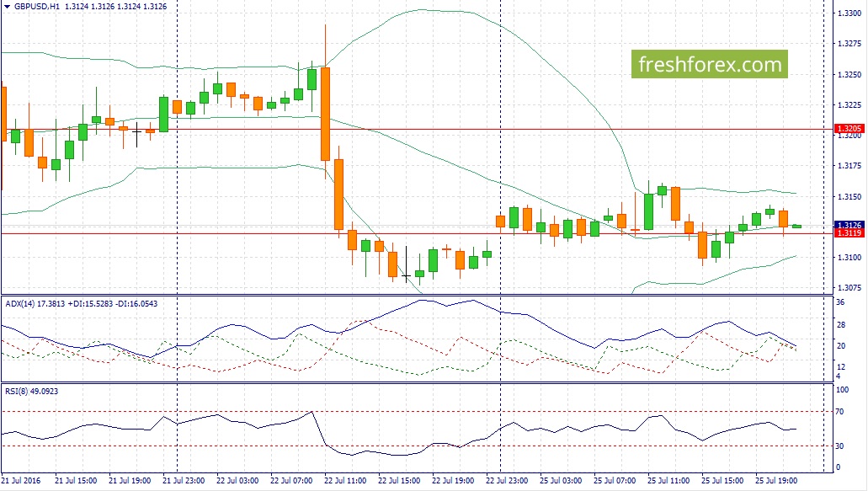Click the current price tag 1.3126

(x=849, y=226)
